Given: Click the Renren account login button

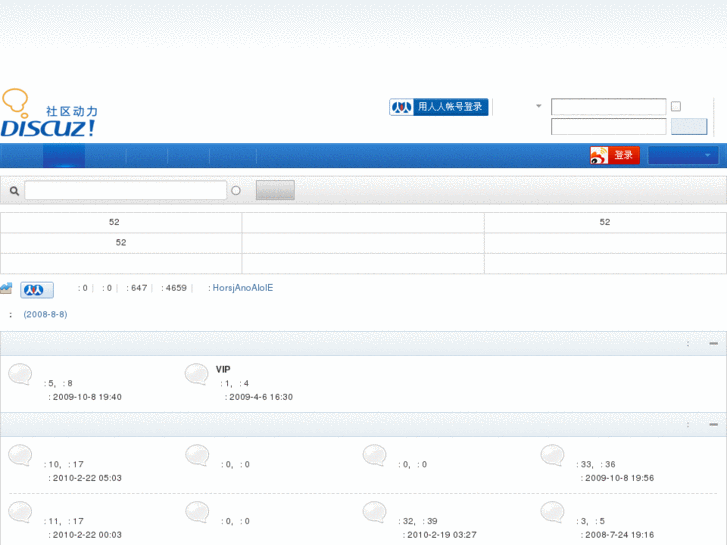Looking at the screenshot, I should coord(439,107).
